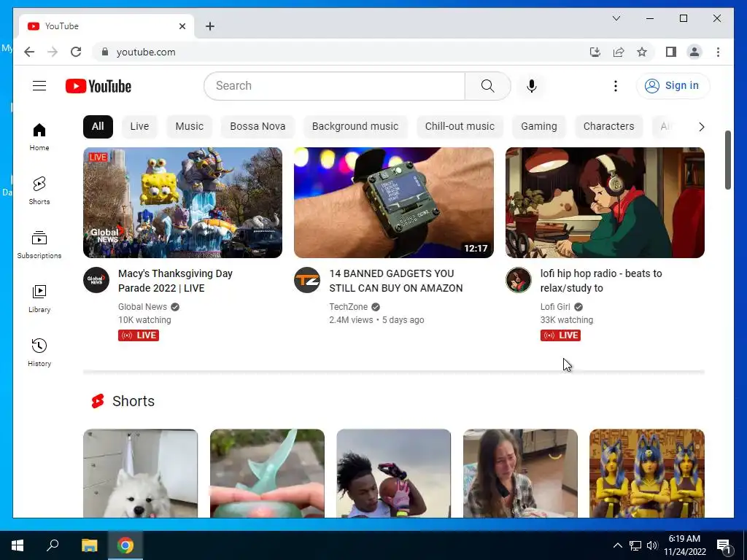The height and width of the screenshot is (560, 747).
Task: Click the magnifier search button
Action: coord(487,86)
